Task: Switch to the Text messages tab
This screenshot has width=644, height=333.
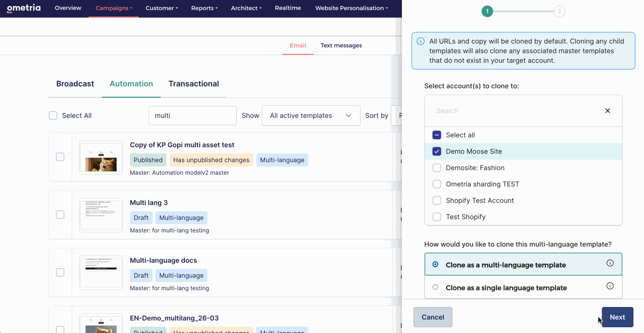Action: pyautogui.click(x=341, y=45)
